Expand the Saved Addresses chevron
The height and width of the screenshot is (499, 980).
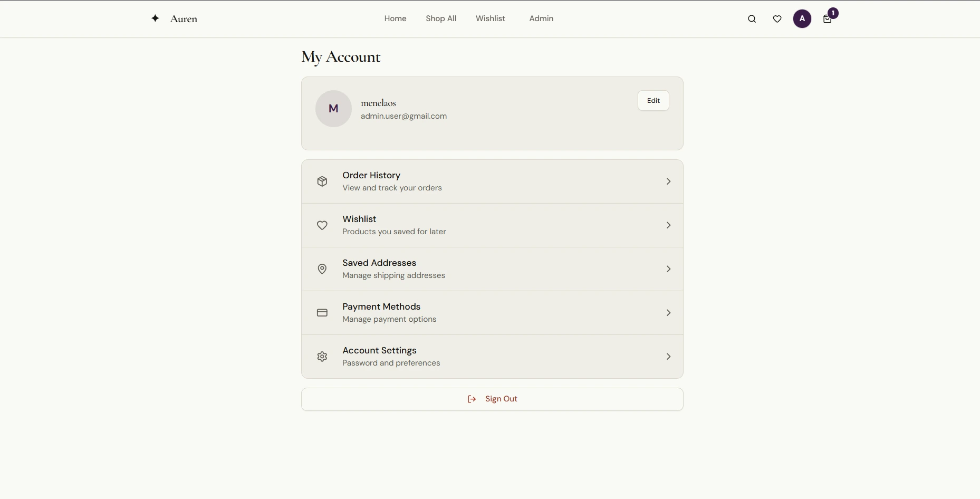668,269
